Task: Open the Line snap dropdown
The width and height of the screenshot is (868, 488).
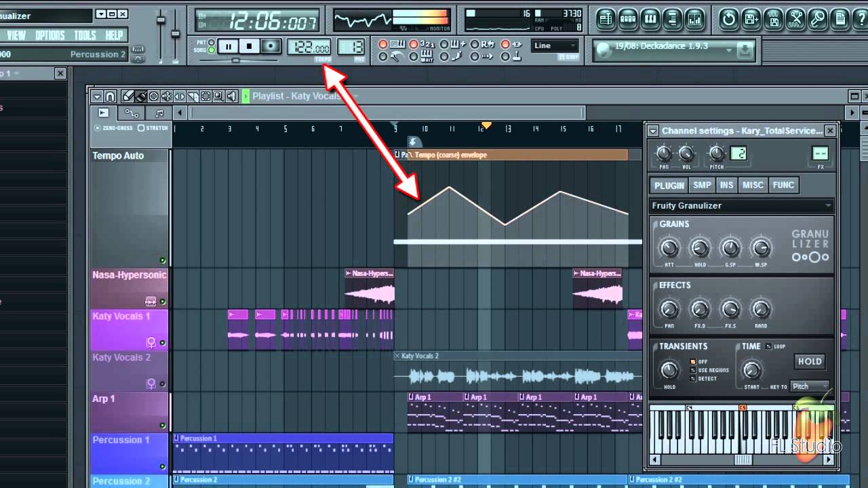Action: point(555,46)
